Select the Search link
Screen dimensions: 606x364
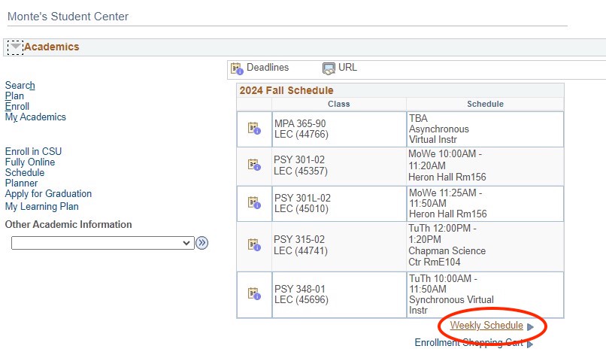click(x=20, y=86)
